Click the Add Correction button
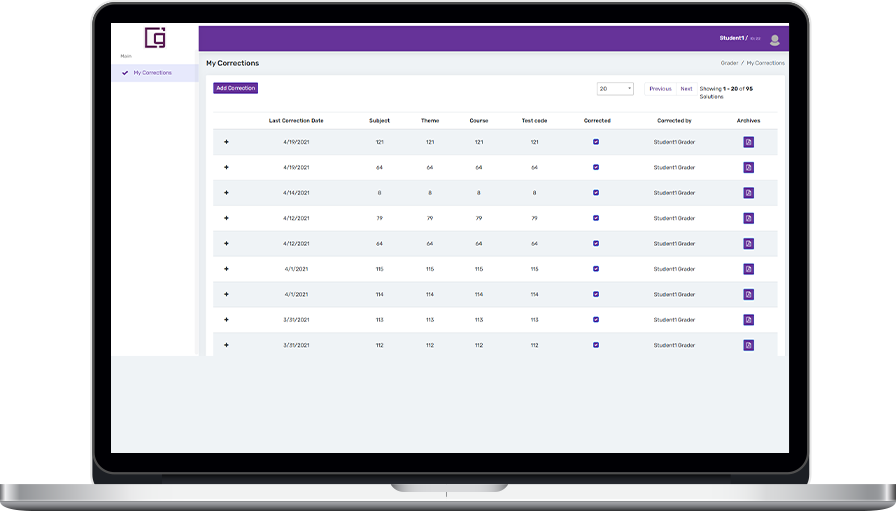896x511 pixels. (x=235, y=88)
